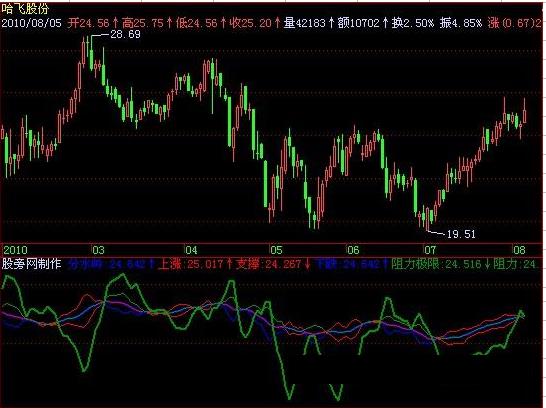Click the 2010 year label on the time axis
This screenshot has height=408, width=546.
tap(15, 250)
